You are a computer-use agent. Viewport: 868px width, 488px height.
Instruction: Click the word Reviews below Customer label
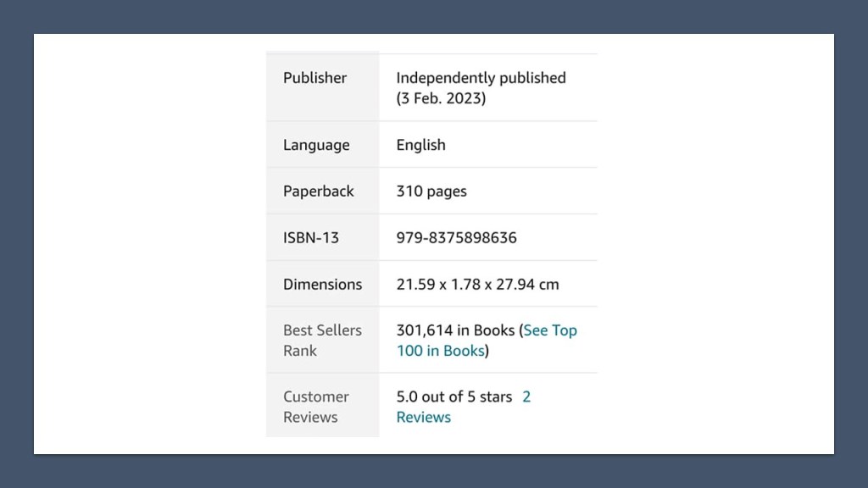(310, 417)
